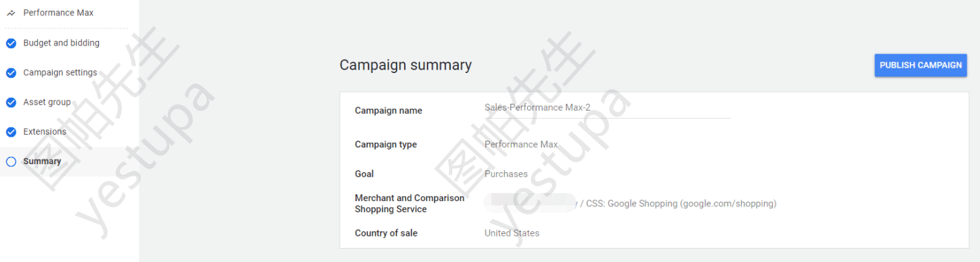Viewport: 980px width, 262px height.
Task: Click the empty circle icon beside Summary
Action: pyautogui.click(x=11, y=161)
